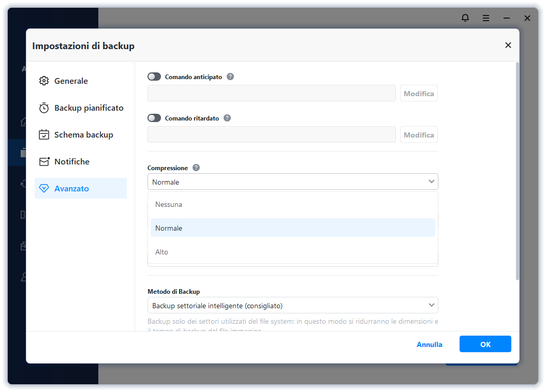Image resolution: width=546 pixels, height=392 pixels.
Task: Click help icon beside Compressione
Action: pyautogui.click(x=196, y=168)
